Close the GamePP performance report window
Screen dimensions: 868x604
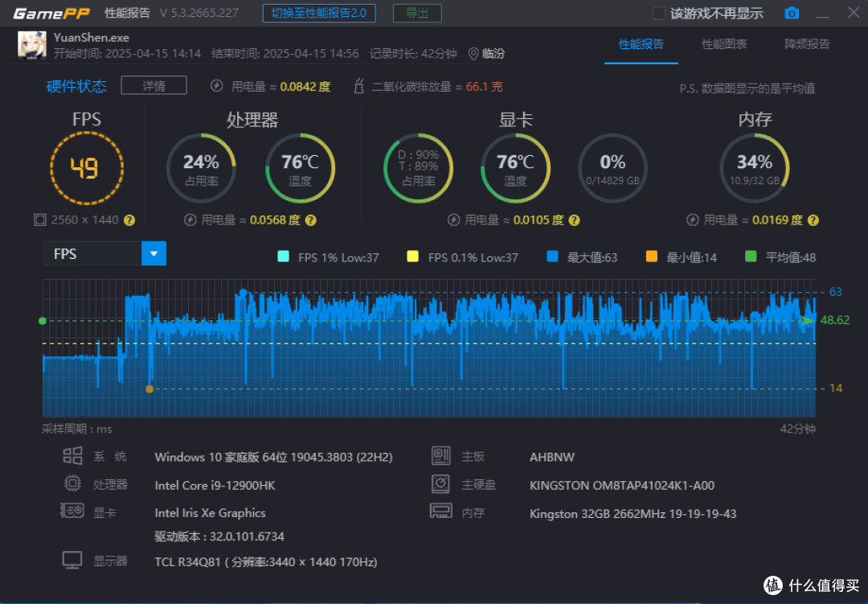click(x=854, y=12)
